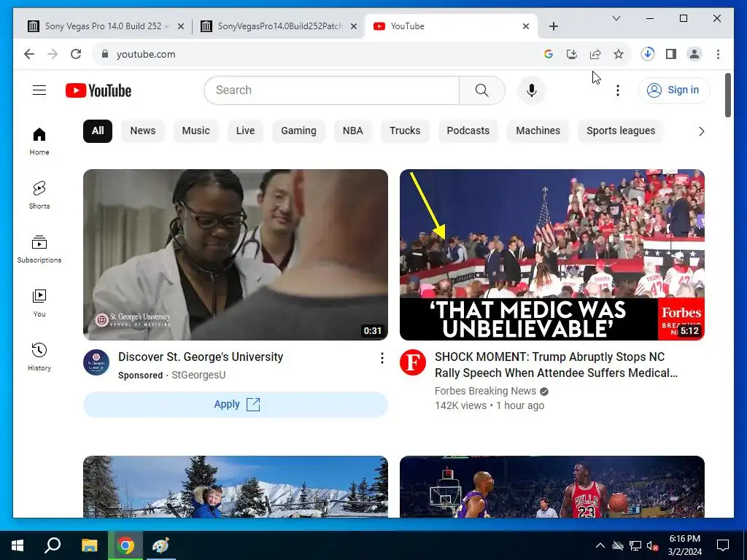The width and height of the screenshot is (747, 560).
Task: Switch to SonyVegasPro14.0Build252Patch tab
Action: [278, 26]
